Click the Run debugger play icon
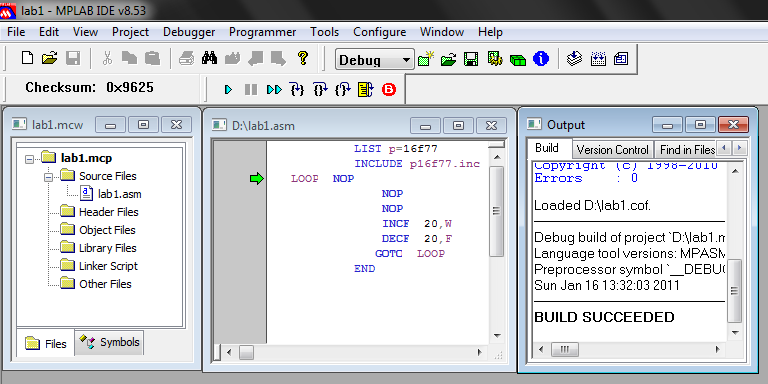 tap(228, 90)
